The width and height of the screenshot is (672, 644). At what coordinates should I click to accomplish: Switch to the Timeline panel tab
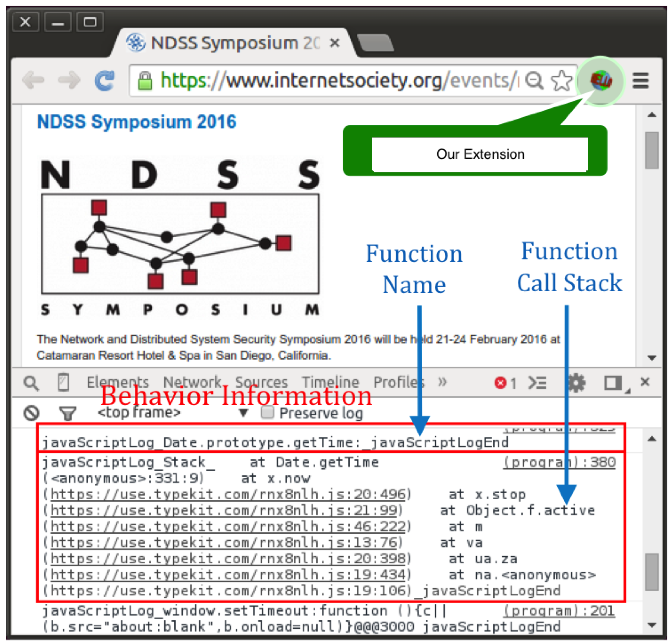coord(330,382)
